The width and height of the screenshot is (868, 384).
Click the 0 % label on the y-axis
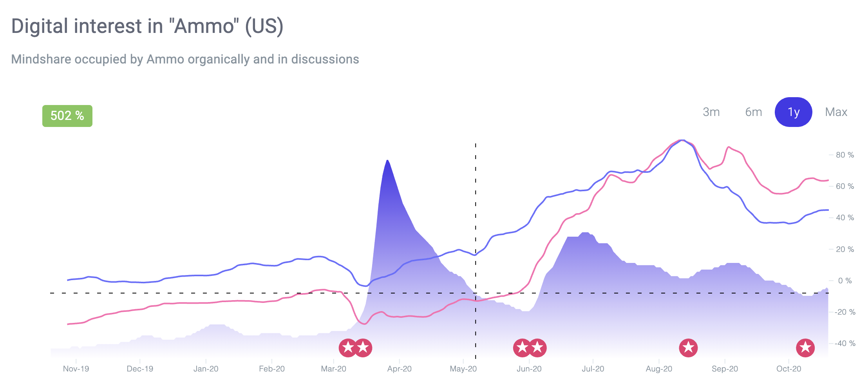pyautogui.click(x=845, y=281)
